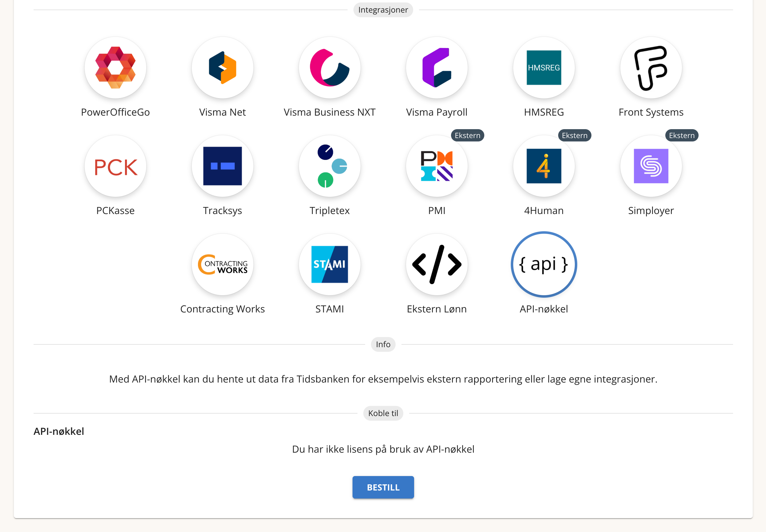The image size is (766, 532).
Task: Click the Ekstern badge on Simployer
Action: [682, 135]
